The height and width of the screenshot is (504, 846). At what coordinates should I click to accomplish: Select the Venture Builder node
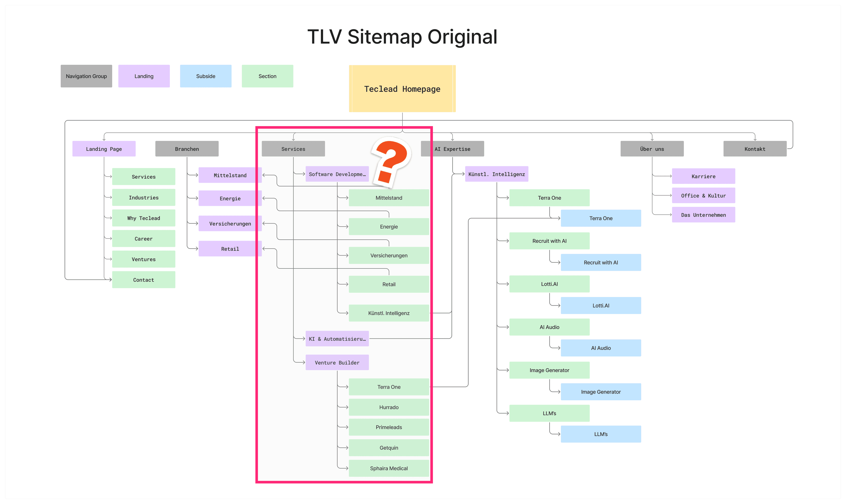coord(337,362)
